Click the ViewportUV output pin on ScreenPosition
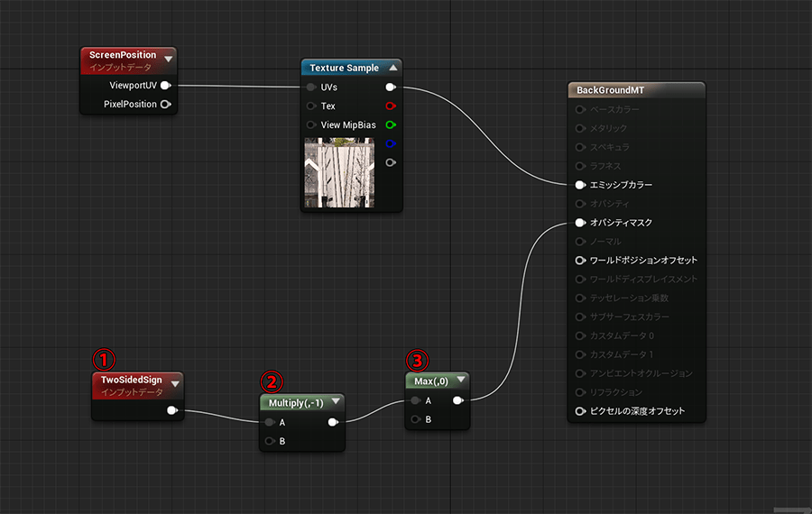The image size is (812, 514). (165, 86)
